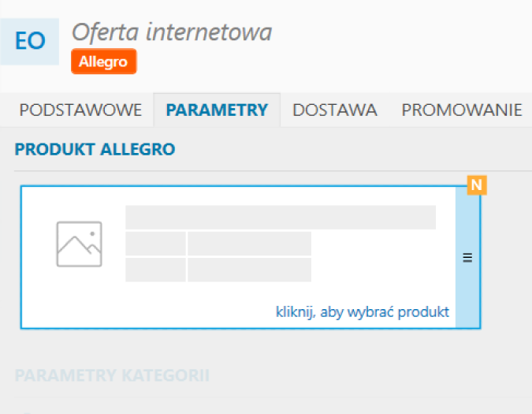Viewport: 532px width, 414px height.
Task: Switch to the PODSTAWOWE tab
Action: tap(80, 110)
